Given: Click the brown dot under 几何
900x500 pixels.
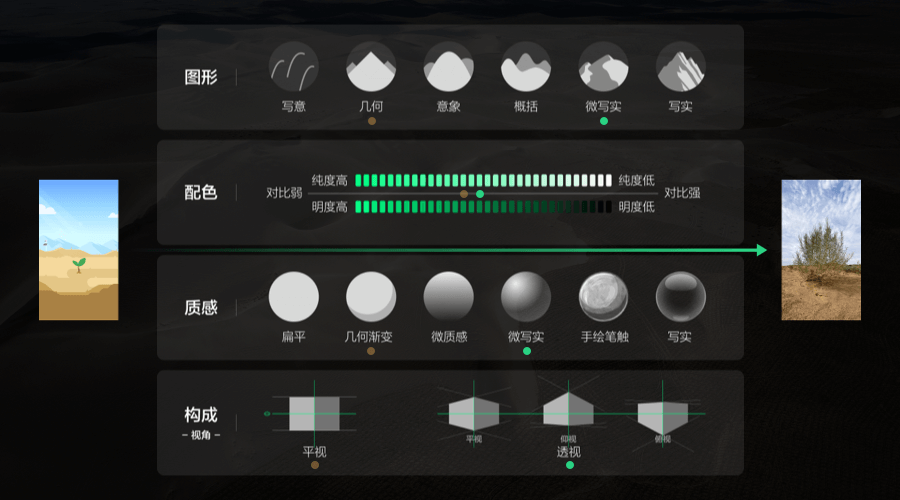Looking at the screenshot, I should [372, 121].
